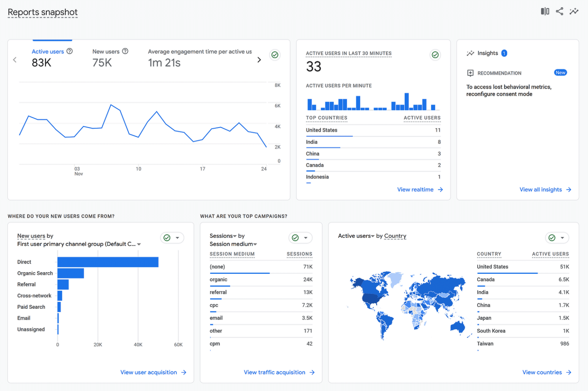
Task: Open View traffic acquisition
Action: (274, 372)
